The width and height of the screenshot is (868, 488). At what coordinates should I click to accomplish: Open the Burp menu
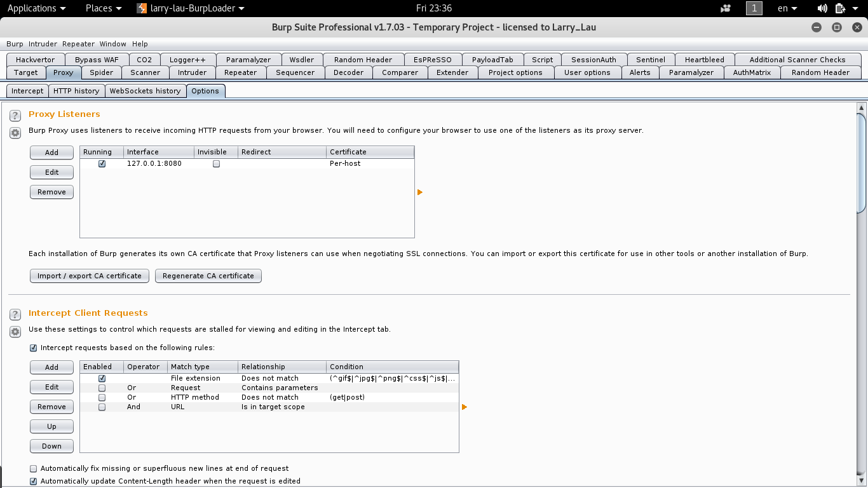[15, 44]
